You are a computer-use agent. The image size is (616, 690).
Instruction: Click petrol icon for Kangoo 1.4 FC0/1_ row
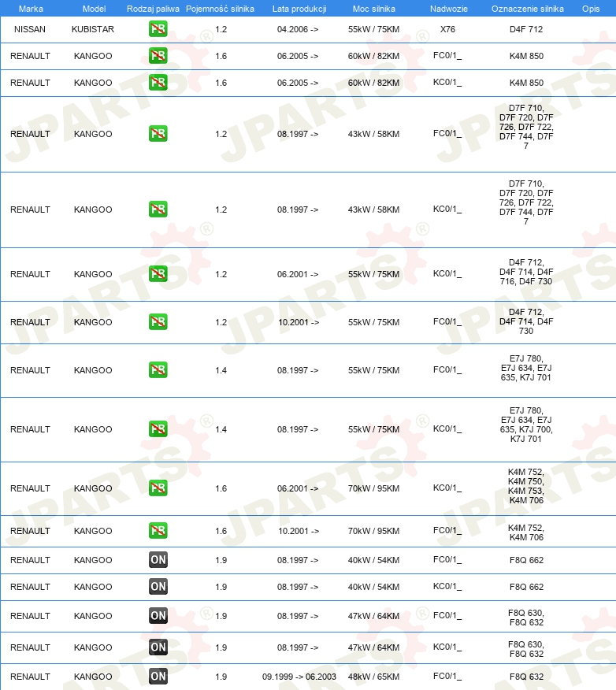[158, 369]
